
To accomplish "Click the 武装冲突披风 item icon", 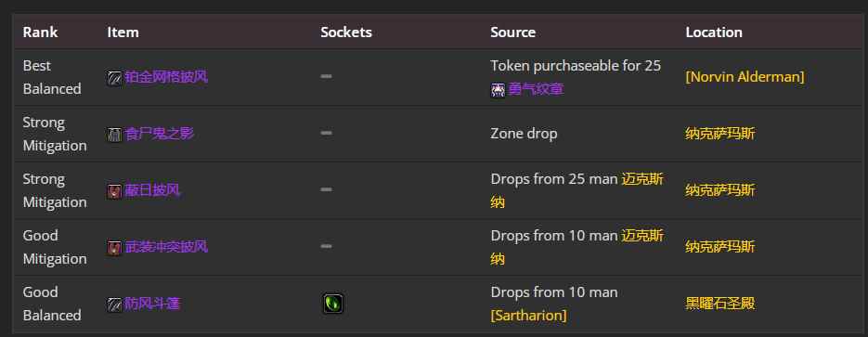I will (x=114, y=247).
